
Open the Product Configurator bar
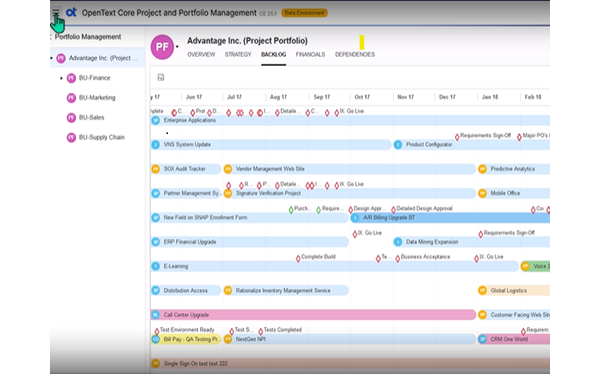pyautogui.click(x=471, y=145)
